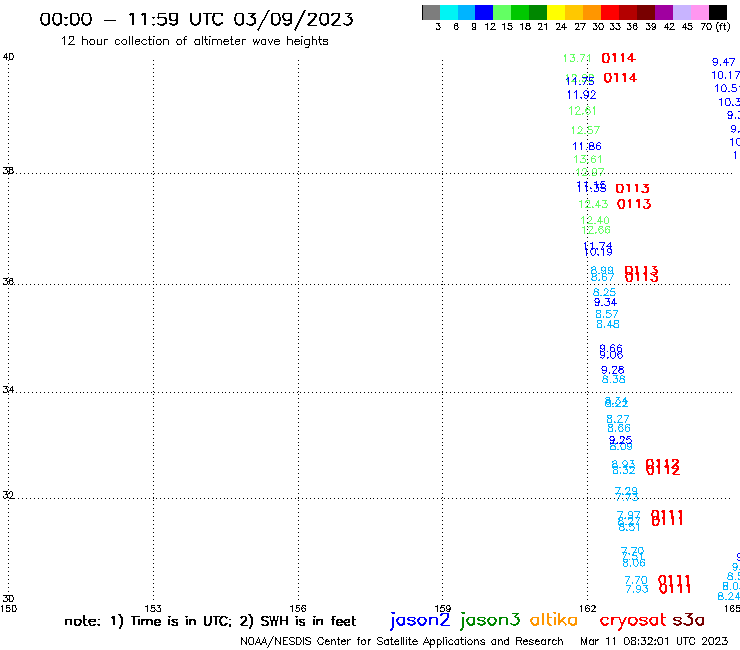740x650 pixels.
Task: Click the latitude axis label 40
Action: coord(8,57)
